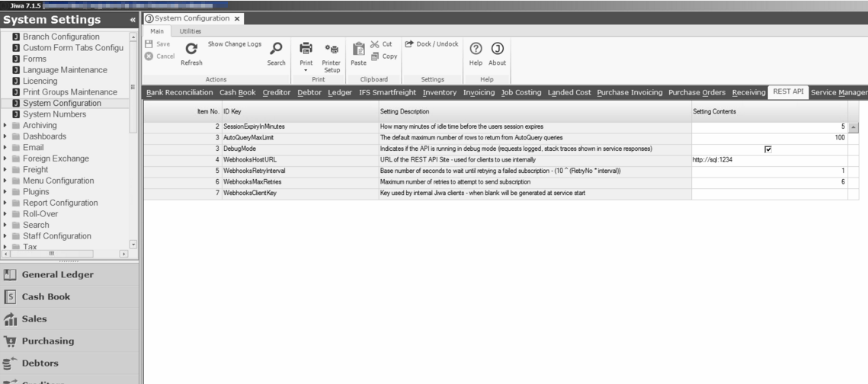Screen dimensions: 868x384
Task: Expand the Foreign Exchange tree folder
Action: [6, 159]
